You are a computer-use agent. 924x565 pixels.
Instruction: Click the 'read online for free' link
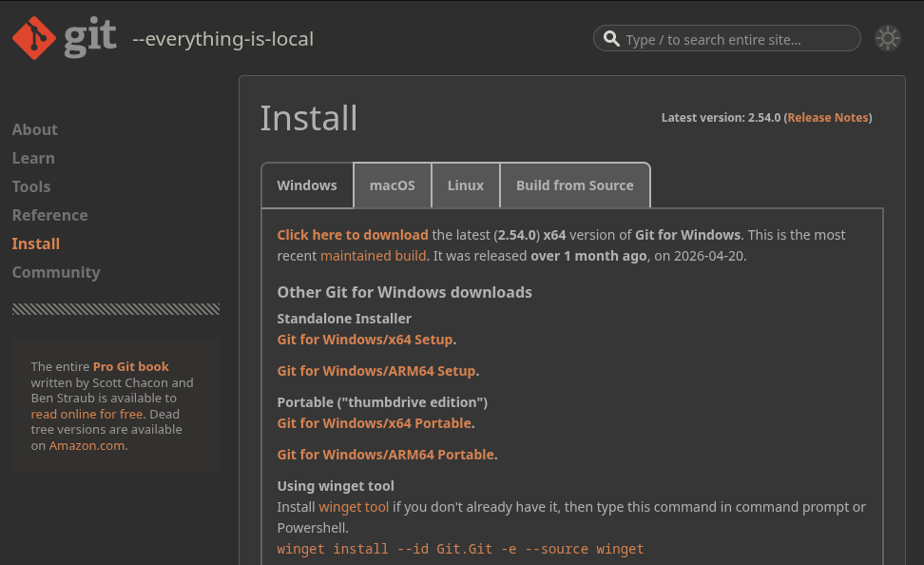pyautogui.click(x=87, y=414)
